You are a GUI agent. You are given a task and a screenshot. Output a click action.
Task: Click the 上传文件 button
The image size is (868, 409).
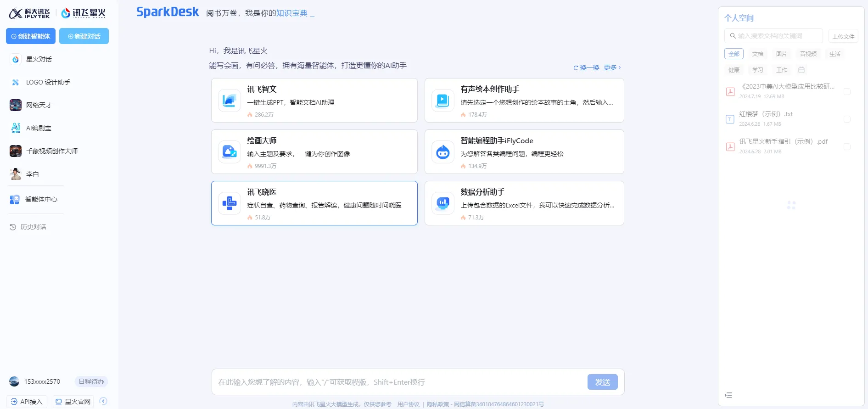point(843,36)
